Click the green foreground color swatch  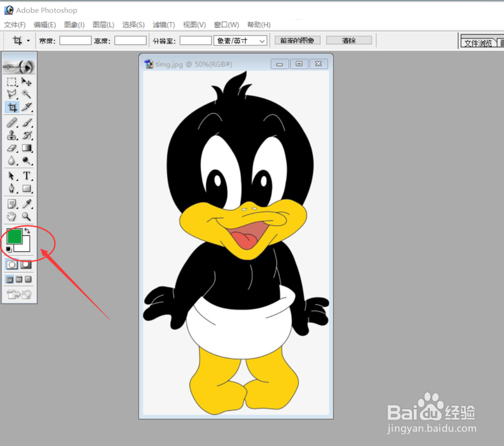14,236
